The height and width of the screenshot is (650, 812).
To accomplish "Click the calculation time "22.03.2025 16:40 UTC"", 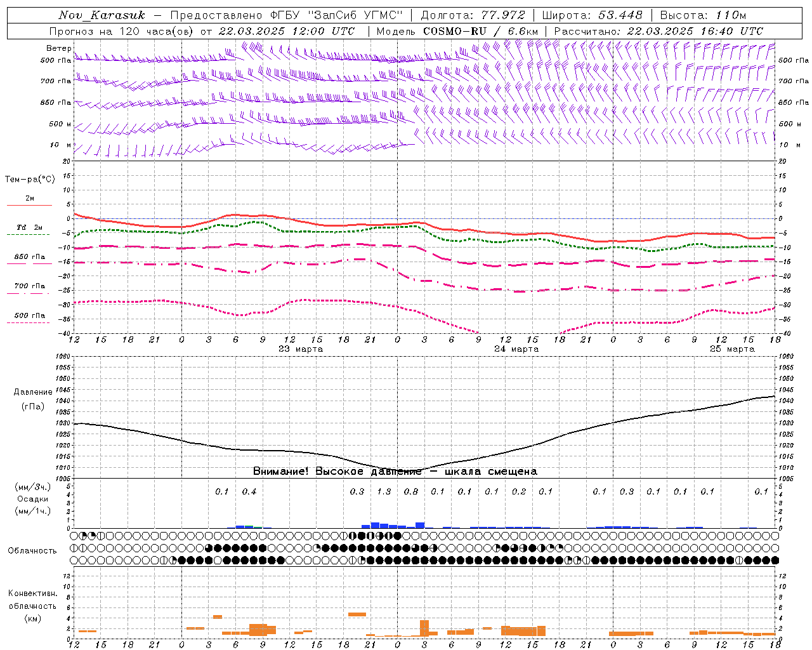I will pyautogui.click(x=695, y=31).
